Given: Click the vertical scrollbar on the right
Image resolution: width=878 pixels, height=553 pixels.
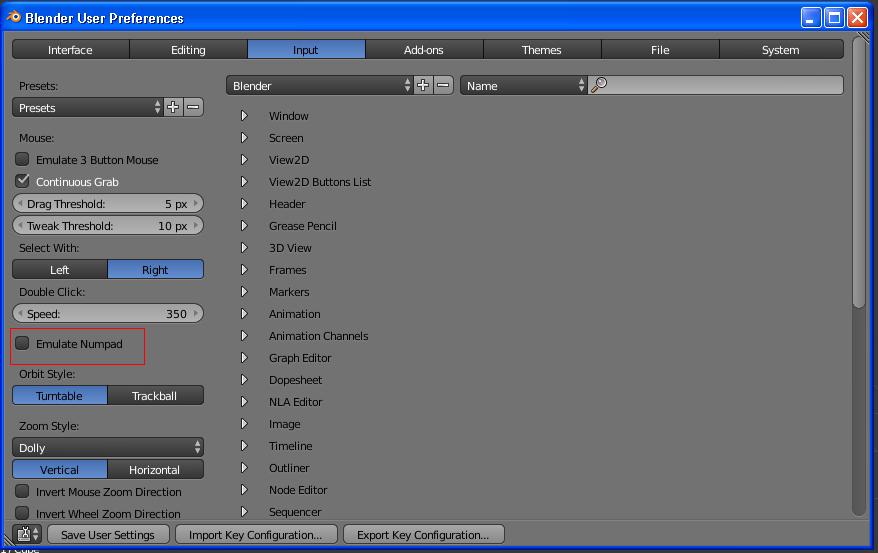Looking at the screenshot, I should pos(858,172).
